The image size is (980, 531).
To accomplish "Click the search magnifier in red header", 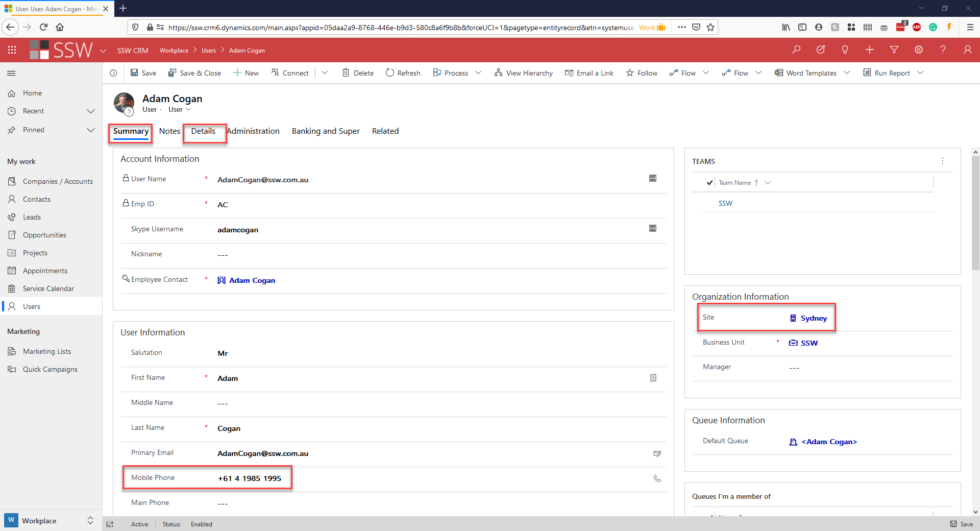I will point(796,50).
